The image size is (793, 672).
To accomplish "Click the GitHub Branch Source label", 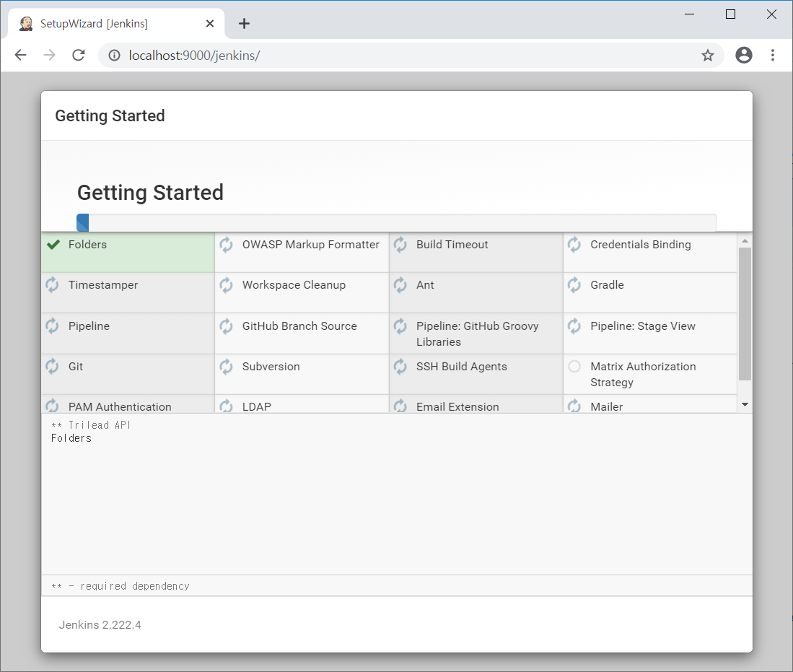I will [299, 326].
